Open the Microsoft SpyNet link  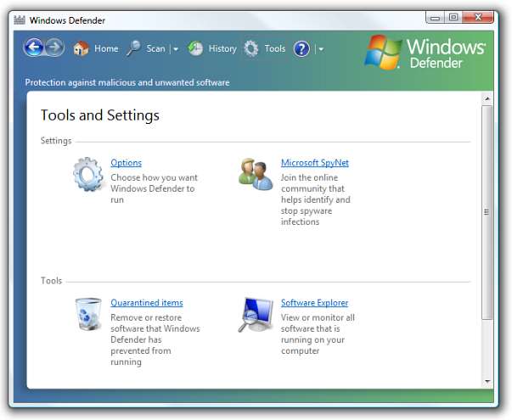tap(314, 163)
